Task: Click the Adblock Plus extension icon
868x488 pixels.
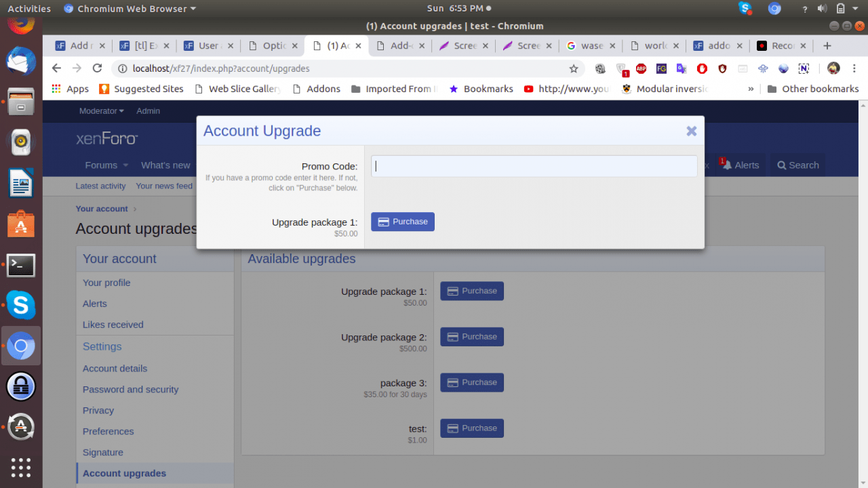Action: click(641, 68)
